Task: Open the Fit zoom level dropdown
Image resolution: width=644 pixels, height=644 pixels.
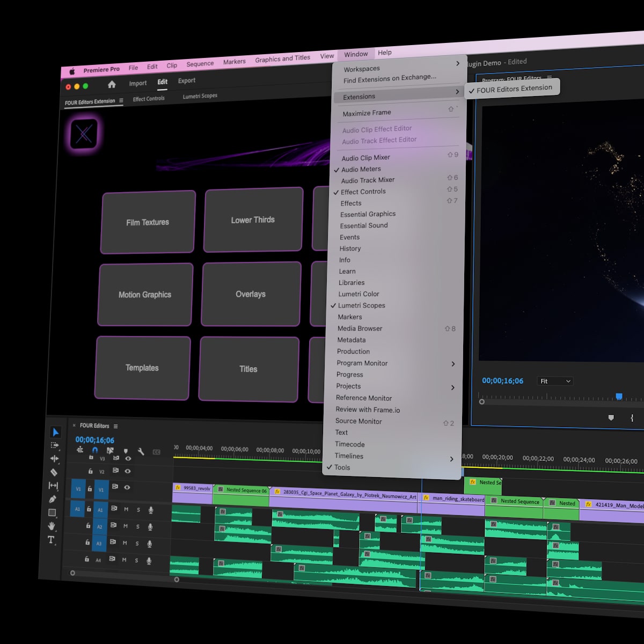Action: pos(555,381)
